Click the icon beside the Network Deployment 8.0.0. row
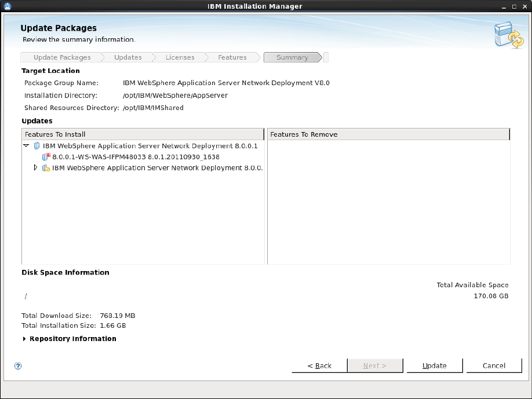 point(46,168)
